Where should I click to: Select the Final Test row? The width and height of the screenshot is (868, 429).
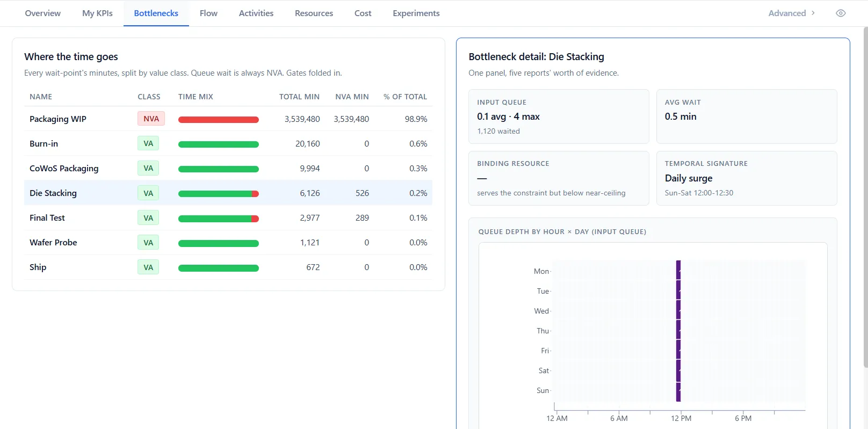click(228, 217)
